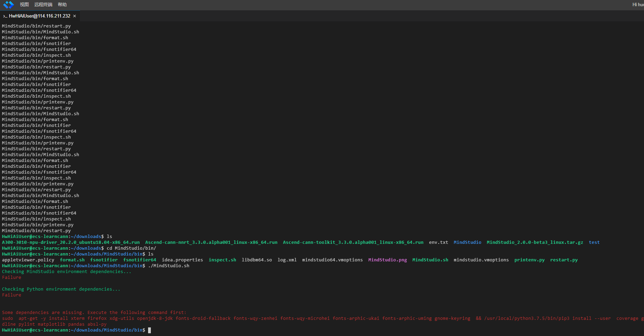Click the test directory name
The height and width of the screenshot is (336, 644).
(594, 242)
